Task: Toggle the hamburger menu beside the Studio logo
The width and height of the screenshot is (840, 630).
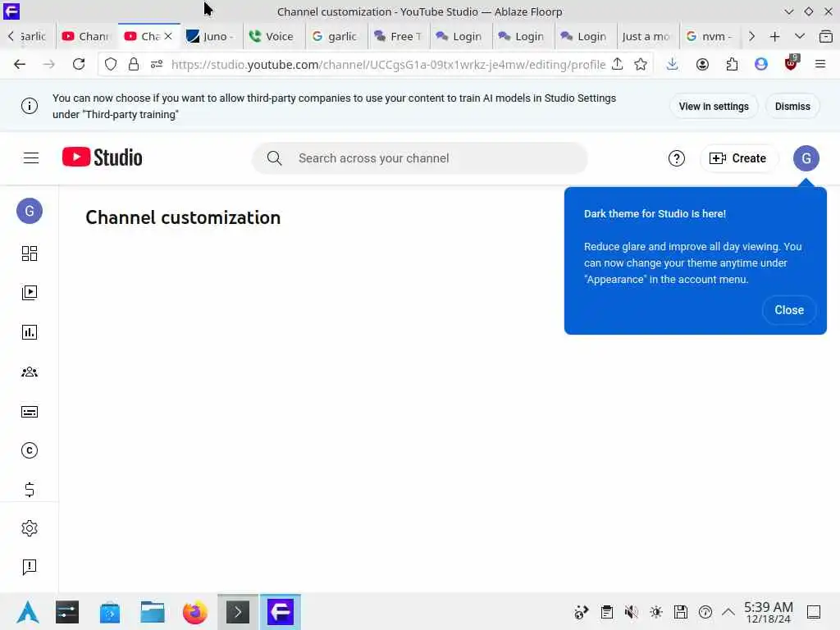Action: coord(31,158)
